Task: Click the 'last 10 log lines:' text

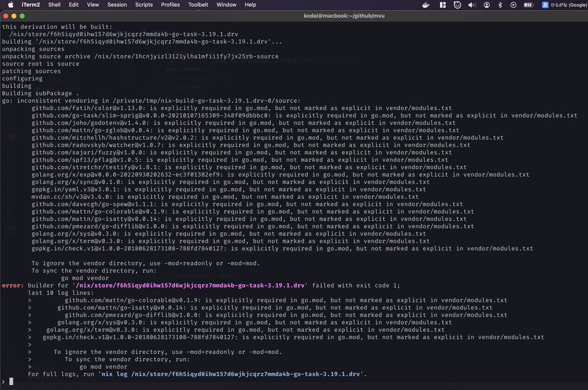Action: [61, 292]
